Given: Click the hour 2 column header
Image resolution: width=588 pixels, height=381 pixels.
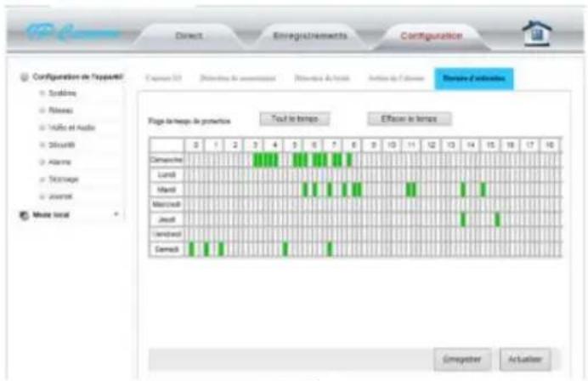Looking at the screenshot, I should point(235,145).
